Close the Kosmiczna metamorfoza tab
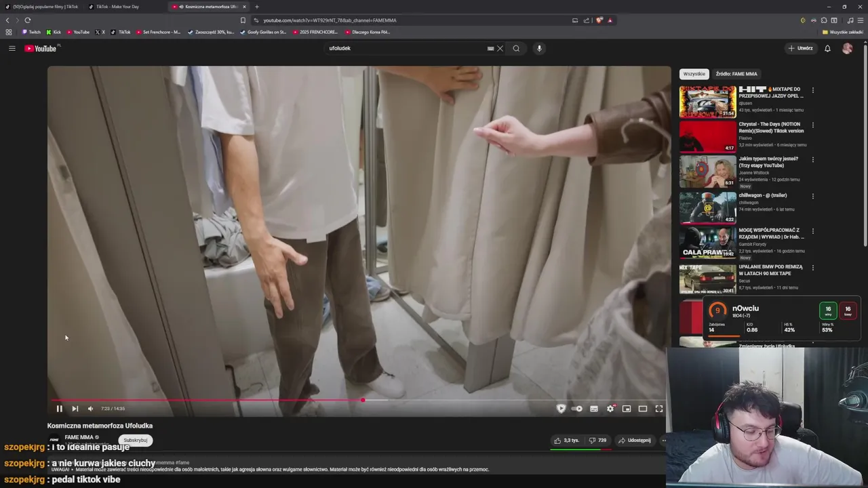This screenshot has height=488, width=868. 244,7
